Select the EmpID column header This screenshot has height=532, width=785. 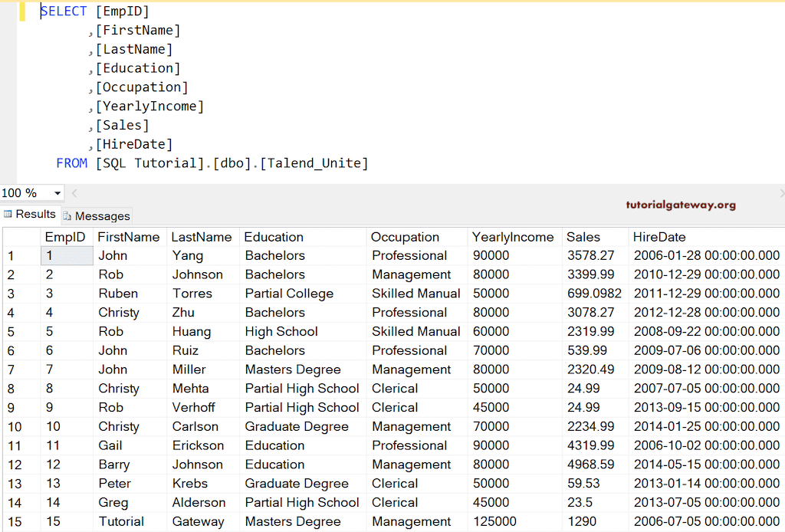coord(66,237)
